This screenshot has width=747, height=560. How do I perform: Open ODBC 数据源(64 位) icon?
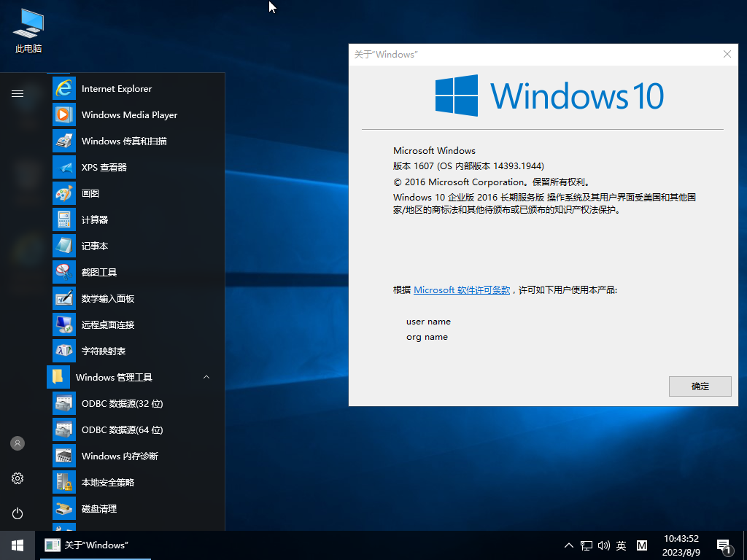pos(64,429)
